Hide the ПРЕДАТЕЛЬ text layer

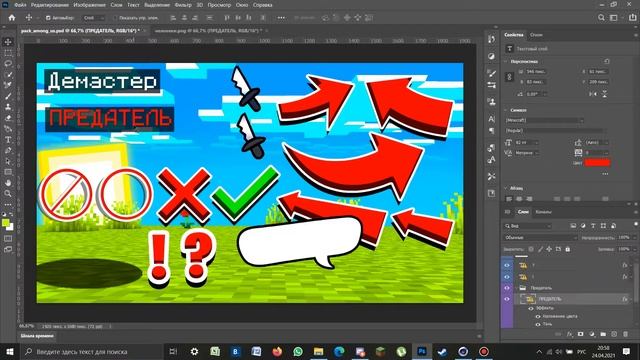tap(507, 299)
